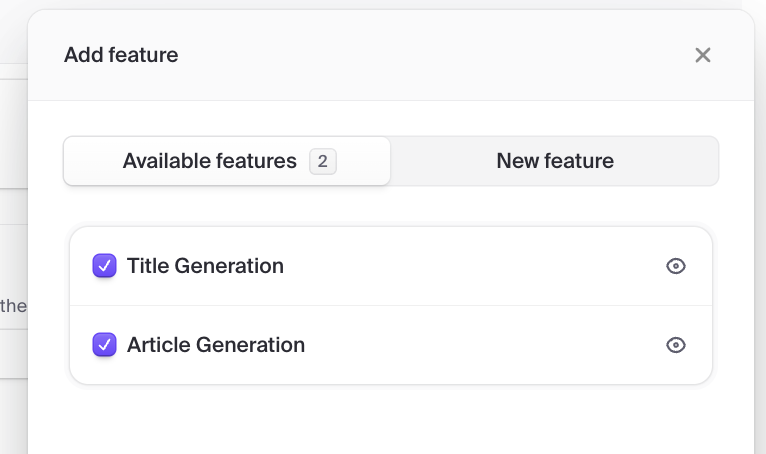Click the word "New" in the second tab
This screenshot has height=454, width=766.
pos(517,161)
